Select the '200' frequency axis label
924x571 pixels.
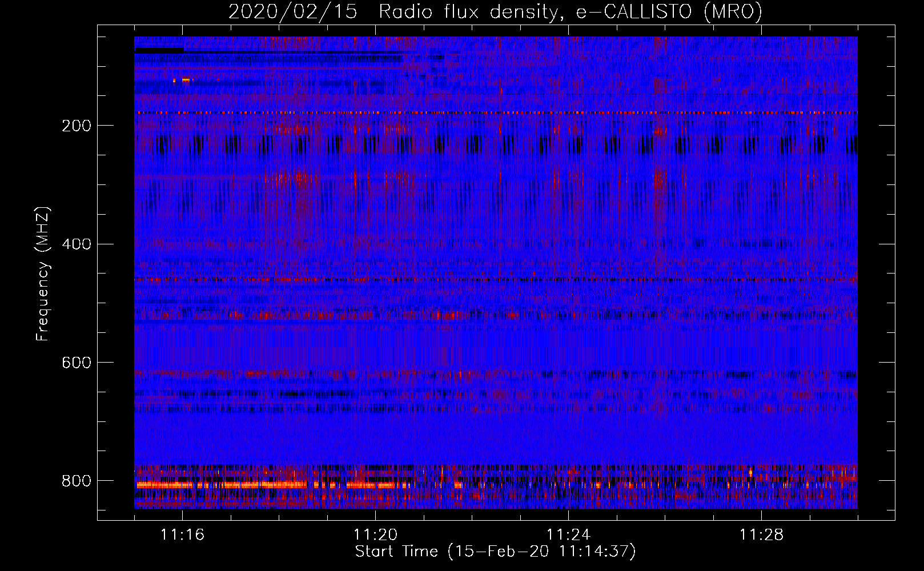(77, 126)
